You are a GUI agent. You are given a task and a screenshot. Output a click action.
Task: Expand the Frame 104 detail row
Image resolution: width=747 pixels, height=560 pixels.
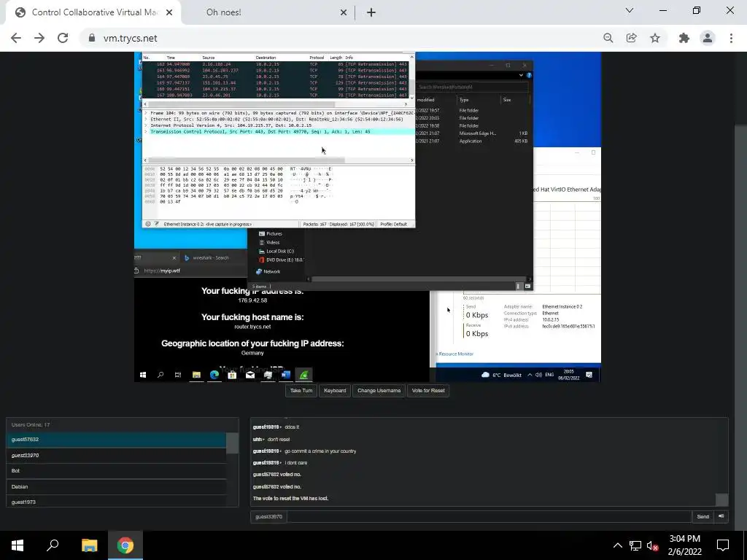point(146,113)
